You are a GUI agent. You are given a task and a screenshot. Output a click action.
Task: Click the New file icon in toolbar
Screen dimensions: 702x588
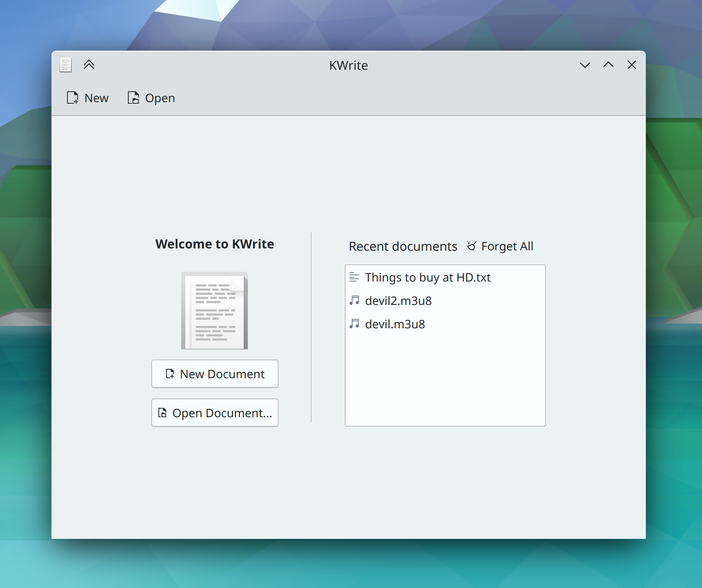(x=73, y=98)
